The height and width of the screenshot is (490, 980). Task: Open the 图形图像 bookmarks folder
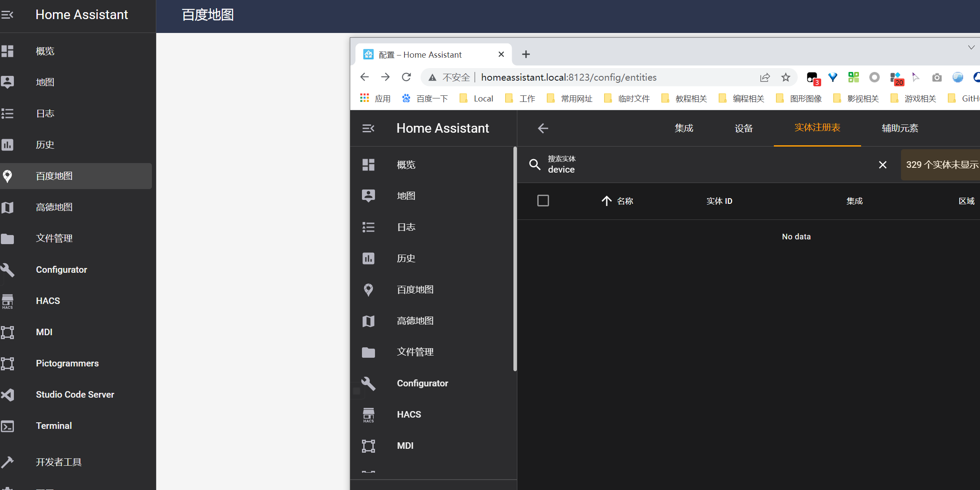point(799,98)
